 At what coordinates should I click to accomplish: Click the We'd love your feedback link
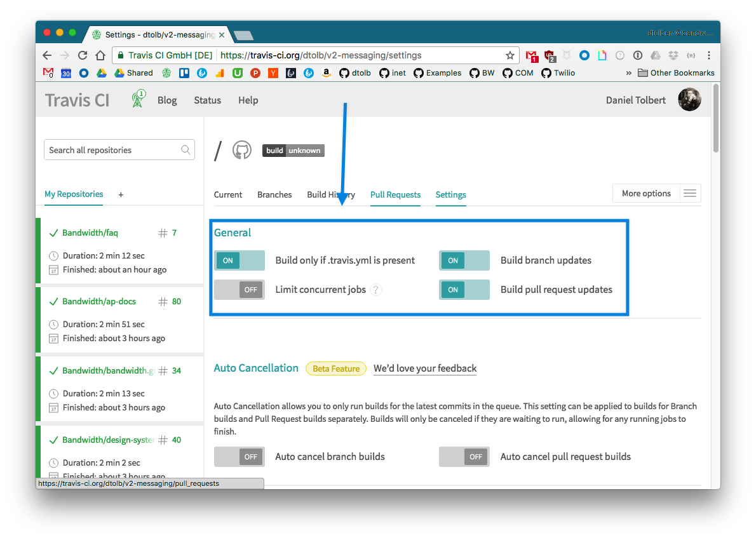click(425, 368)
